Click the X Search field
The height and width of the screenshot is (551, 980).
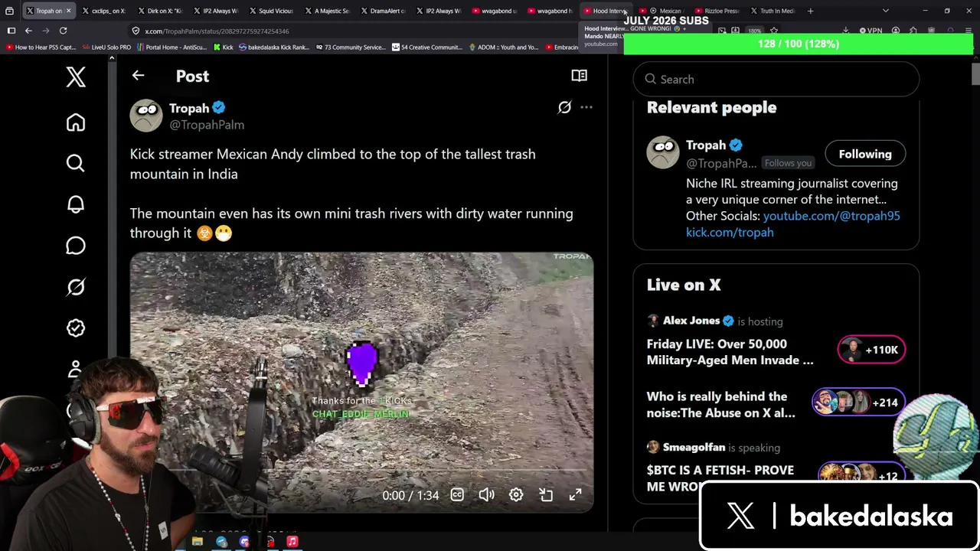coord(776,79)
